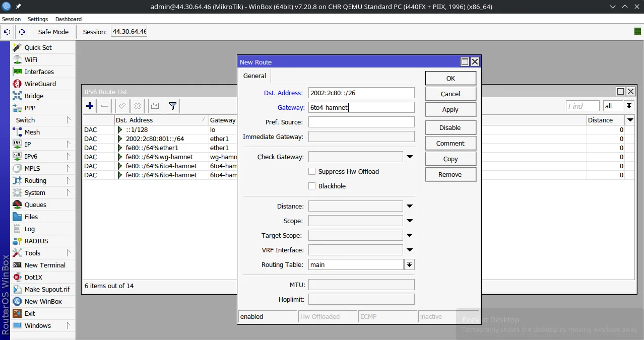Click the Apply button
The width and height of the screenshot is (644, 340).
tap(450, 109)
